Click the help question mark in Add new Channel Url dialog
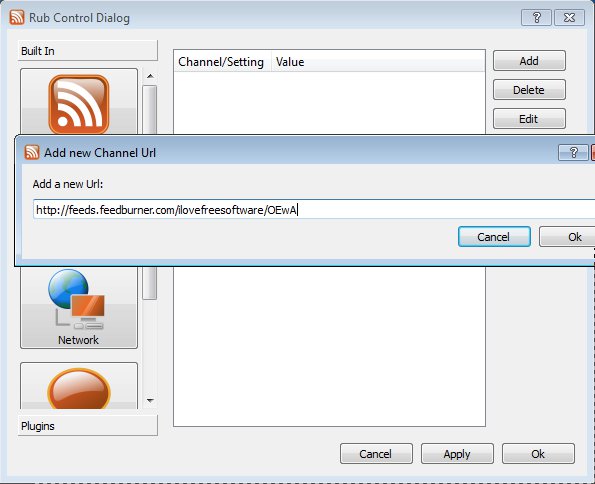This screenshot has width=595, height=484. (x=573, y=153)
